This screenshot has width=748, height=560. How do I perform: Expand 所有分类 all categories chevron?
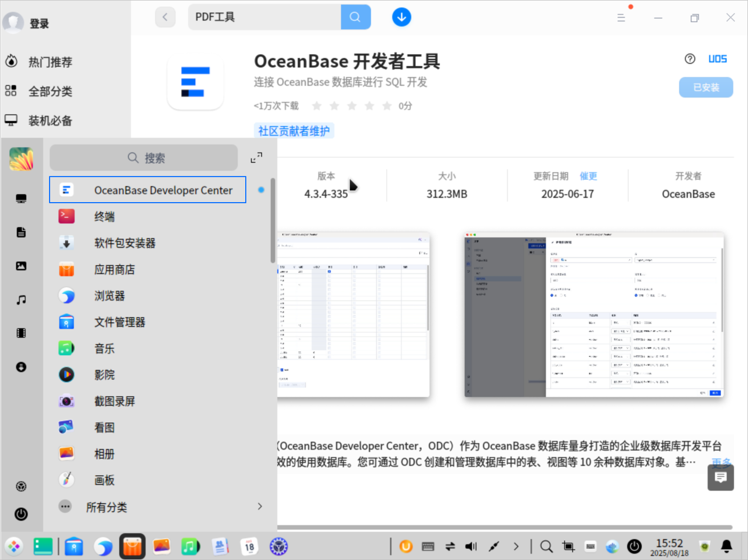(260, 507)
